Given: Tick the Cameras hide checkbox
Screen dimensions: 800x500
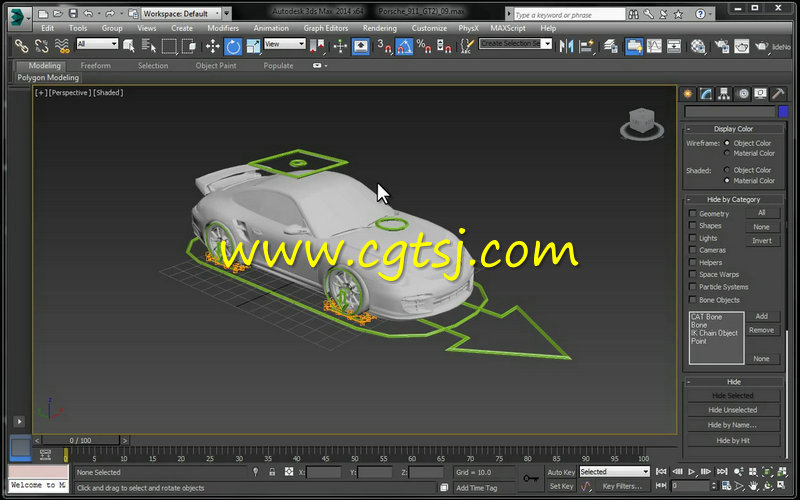Looking at the screenshot, I should coord(692,250).
